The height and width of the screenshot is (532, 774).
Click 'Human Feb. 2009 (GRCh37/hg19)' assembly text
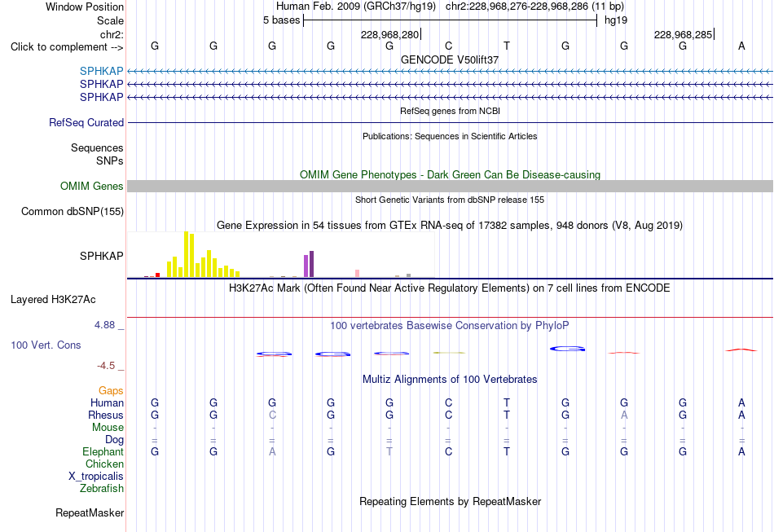click(x=356, y=7)
